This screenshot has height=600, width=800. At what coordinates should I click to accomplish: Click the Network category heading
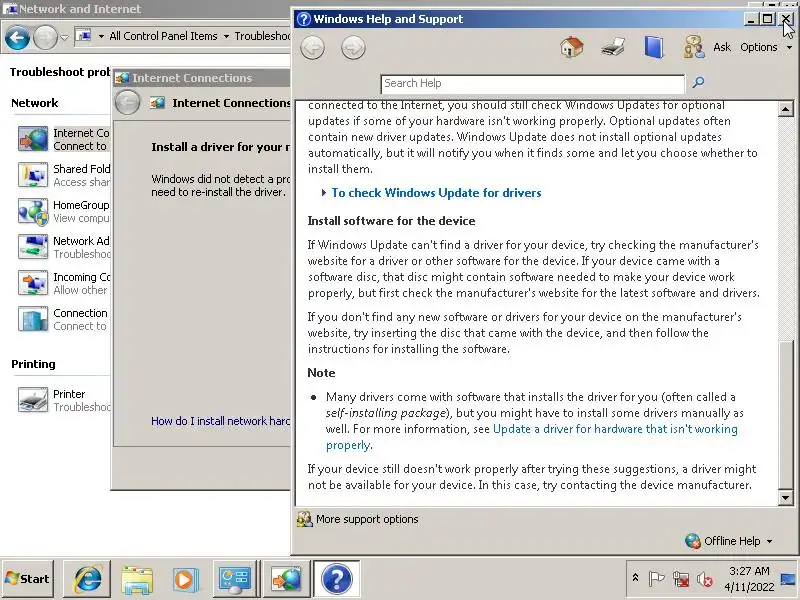point(35,103)
